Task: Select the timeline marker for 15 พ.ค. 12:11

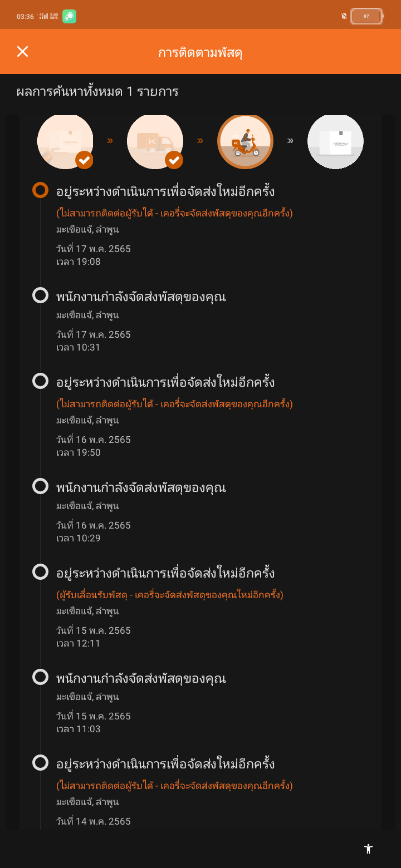Action: tap(40, 571)
